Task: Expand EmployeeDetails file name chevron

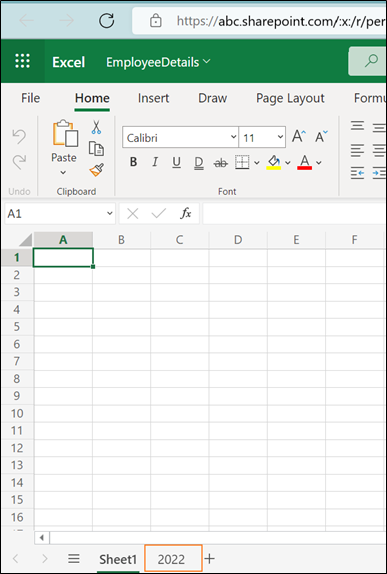Action: (207, 61)
